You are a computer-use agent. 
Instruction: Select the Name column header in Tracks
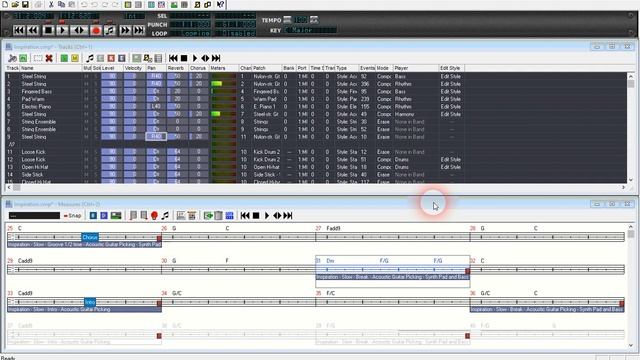click(x=51, y=68)
